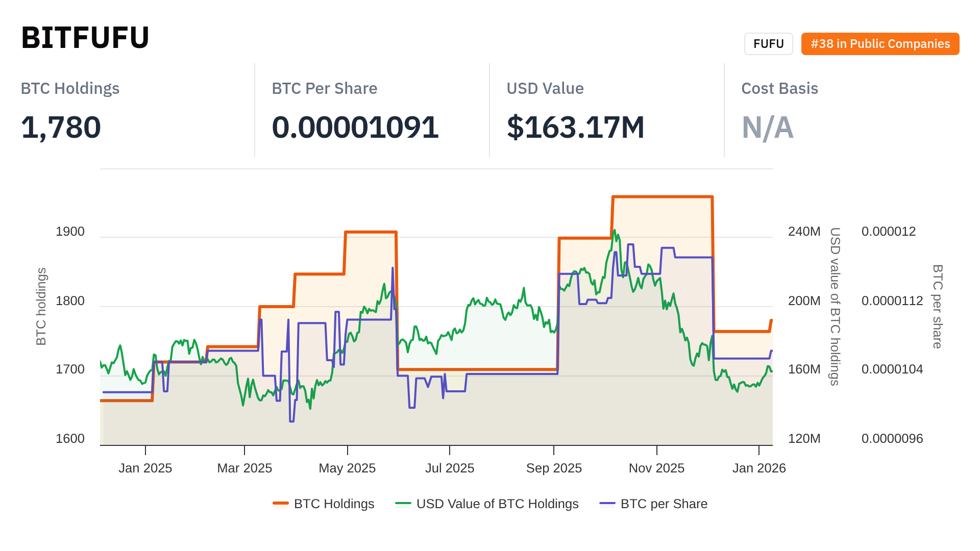Click the Jan 2026 axis tick label
The width and height of the screenshot is (980, 551).
point(759,468)
